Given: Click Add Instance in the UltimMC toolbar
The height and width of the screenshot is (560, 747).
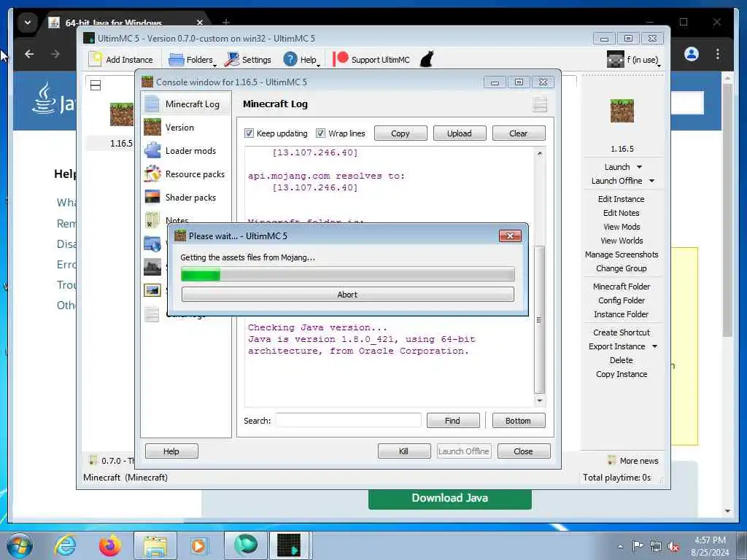Looking at the screenshot, I should click(x=121, y=60).
